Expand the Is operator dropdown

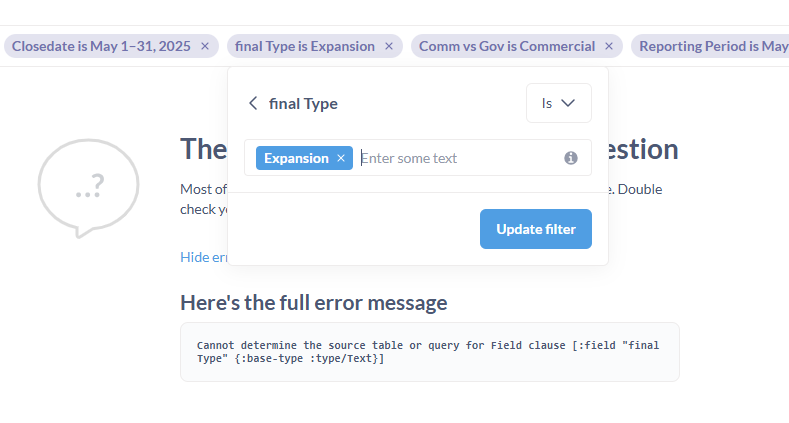[x=559, y=103]
